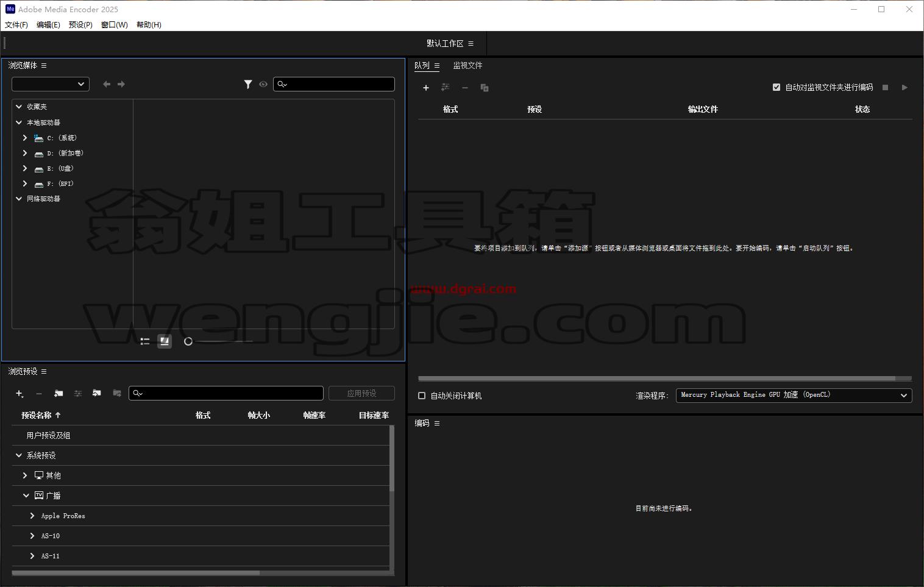
Task: Click the import presets icon
Action: 97,393
